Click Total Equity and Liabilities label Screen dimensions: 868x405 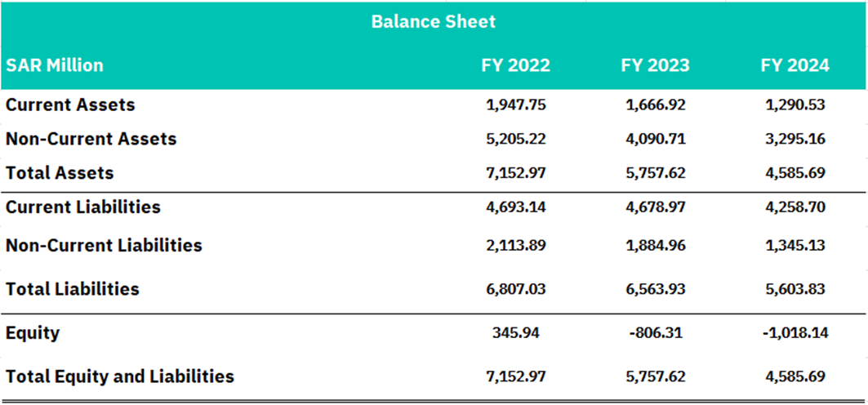(x=120, y=376)
